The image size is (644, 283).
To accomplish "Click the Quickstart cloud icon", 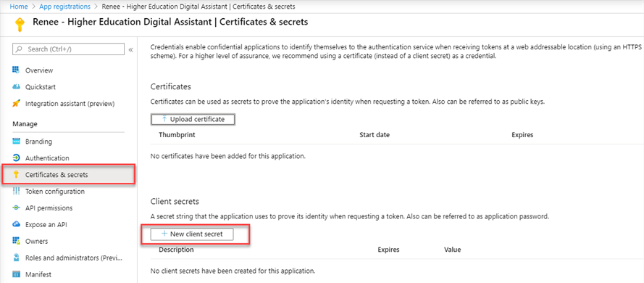I will click(16, 87).
